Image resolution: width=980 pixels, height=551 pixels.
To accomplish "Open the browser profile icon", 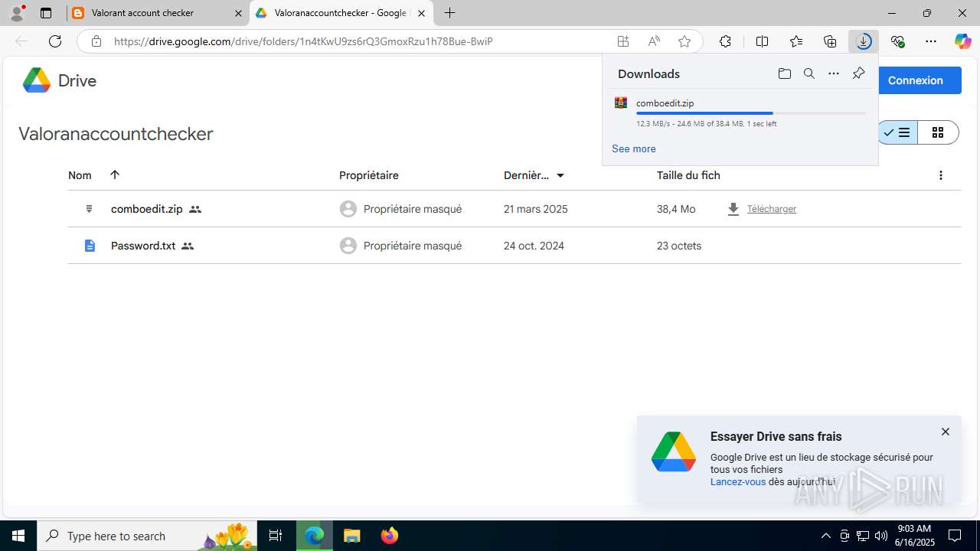I will [x=17, y=12].
